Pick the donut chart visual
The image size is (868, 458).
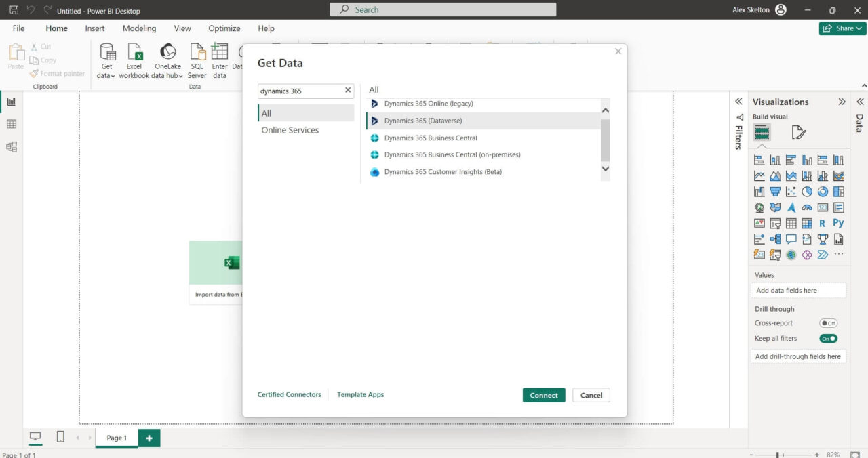823,192
